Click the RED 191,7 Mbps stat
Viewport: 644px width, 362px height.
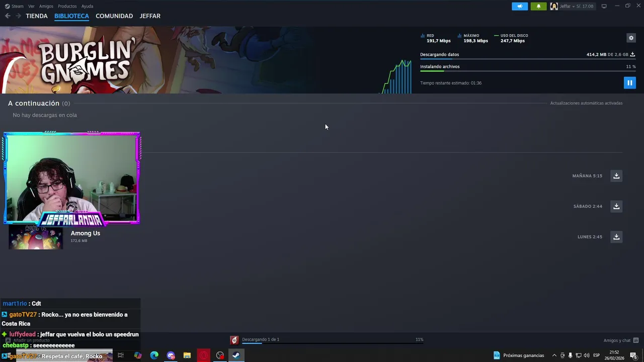click(x=436, y=38)
